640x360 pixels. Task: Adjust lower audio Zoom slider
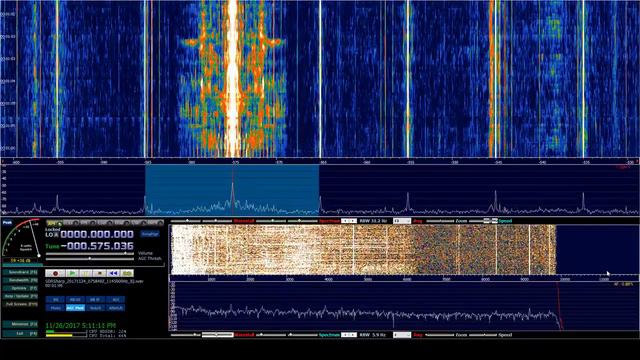(x=439, y=335)
